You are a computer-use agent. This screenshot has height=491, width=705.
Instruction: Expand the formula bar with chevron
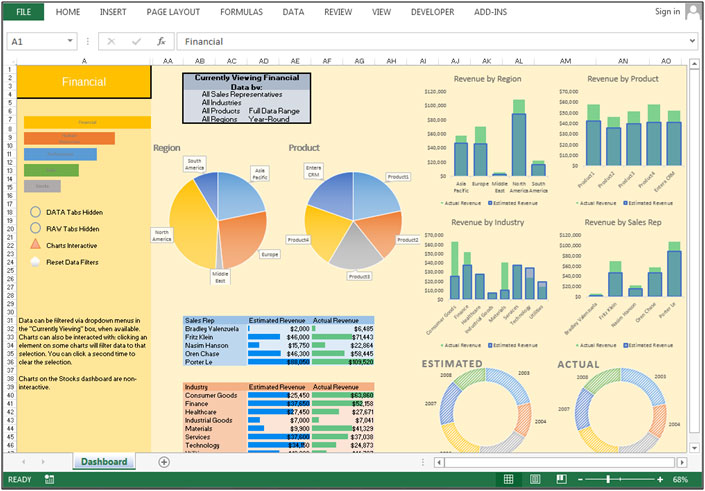click(x=692, y=42)
